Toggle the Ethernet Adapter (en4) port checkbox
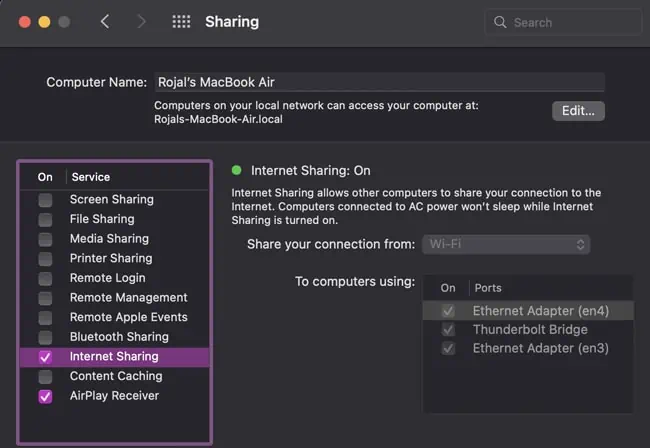This screenshot has width=650, height=448. tap(448, 311)
